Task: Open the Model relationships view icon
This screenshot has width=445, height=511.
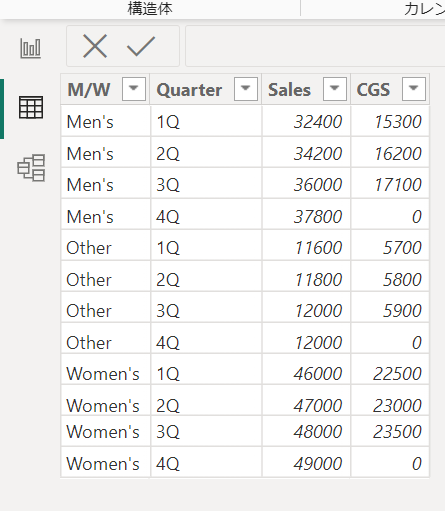Action: [31, 168]
